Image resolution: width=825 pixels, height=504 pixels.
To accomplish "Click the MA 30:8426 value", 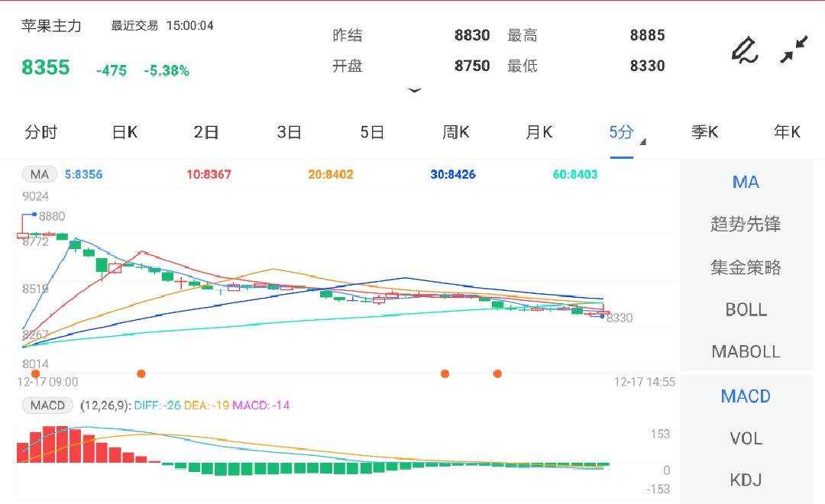I will [453, 174].
